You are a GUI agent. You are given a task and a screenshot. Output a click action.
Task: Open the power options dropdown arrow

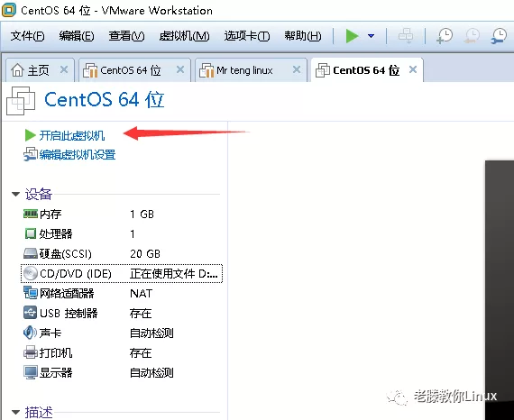372,36
